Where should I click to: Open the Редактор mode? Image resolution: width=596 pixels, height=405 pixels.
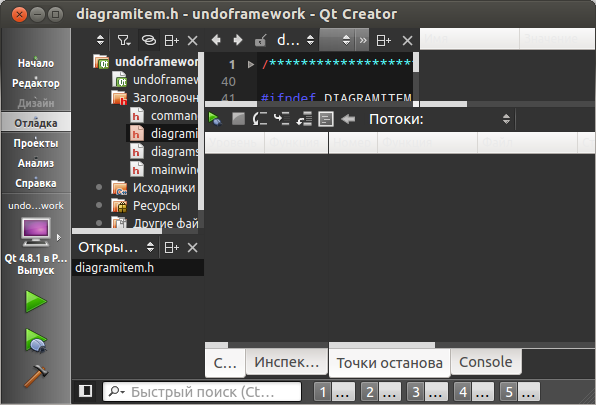coord(36,83)
